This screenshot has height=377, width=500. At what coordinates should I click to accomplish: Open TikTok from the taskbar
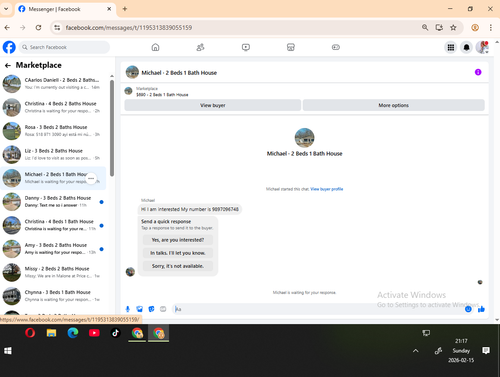[115, 333]
